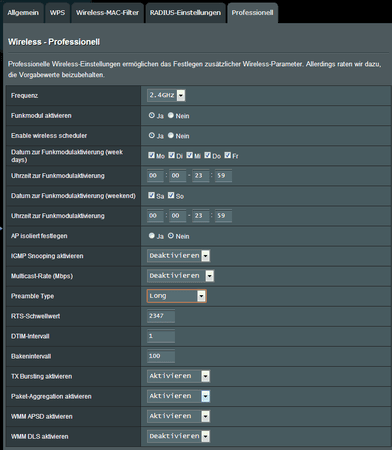This screenshot has height=450, width=392.
Task: Go to RADIUS-Einstellungen tab
Action: point(185,13)
